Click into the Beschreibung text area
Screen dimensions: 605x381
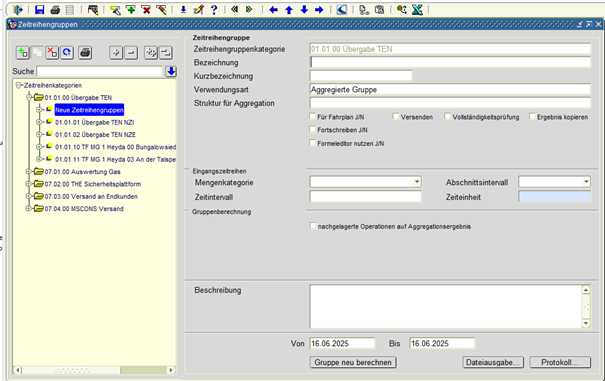pyautogui.click(x=446, y=306)
